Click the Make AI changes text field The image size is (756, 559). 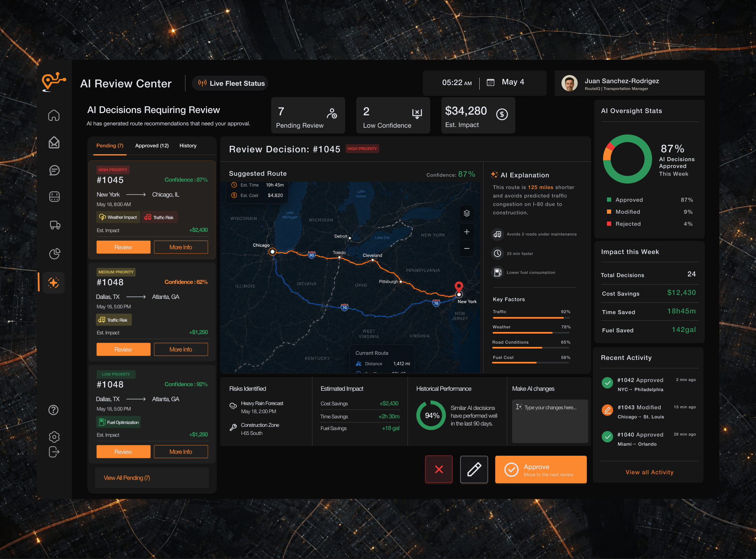coord(550,421)
